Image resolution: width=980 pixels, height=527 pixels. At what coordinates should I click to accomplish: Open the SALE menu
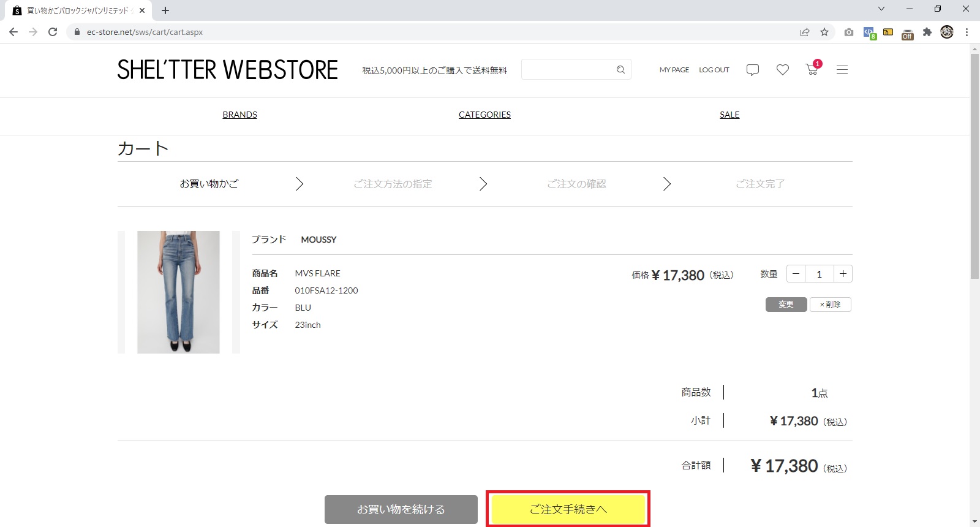(729, 115)
